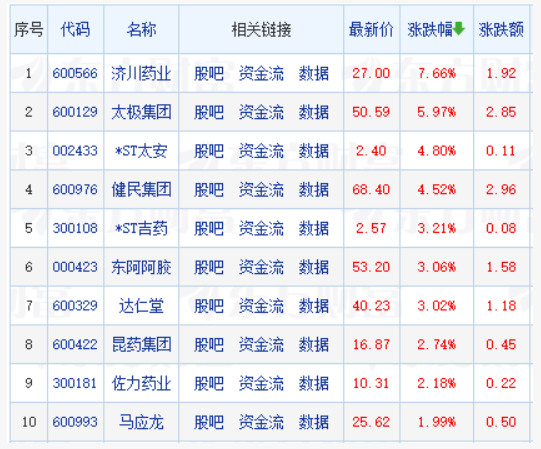This screenshot has width=541, height=449.
Task: Open 股吧 link for 达仁堂
Action: (209, 306)
